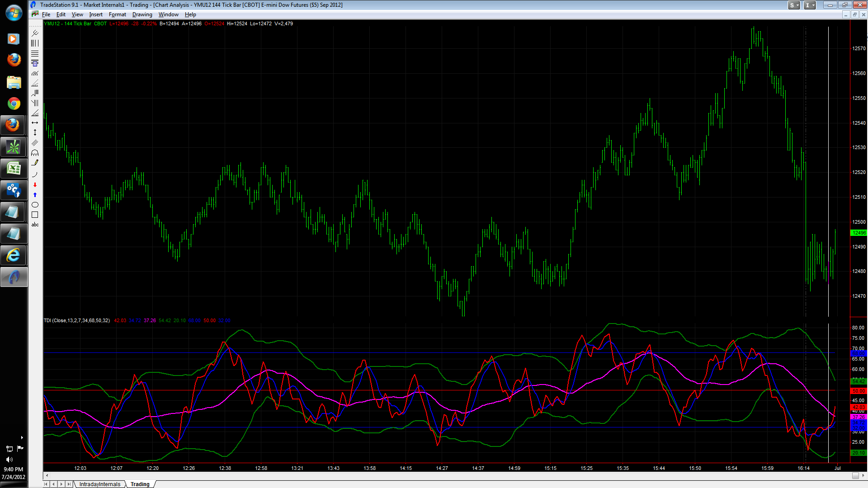Screen dimensions: 868x488
Task: Switch to the Trading workspace tab
Action: click(140, 484)
